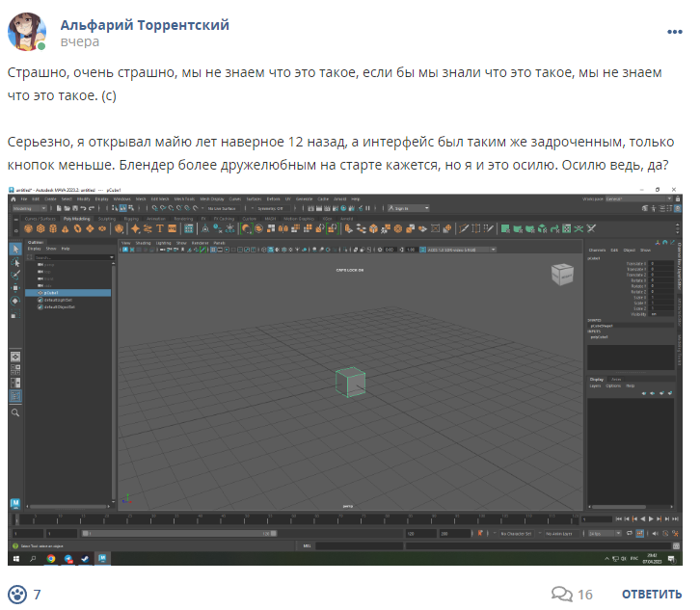This screenshot has height=610, width=700.
Task: Click the new scene icon
Action: click(x=59, y=208)
